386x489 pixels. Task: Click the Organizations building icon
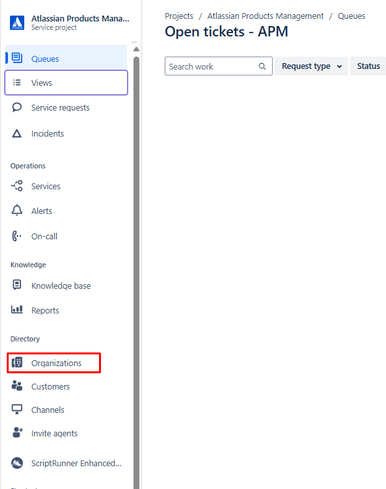click(x=17, y=362)
